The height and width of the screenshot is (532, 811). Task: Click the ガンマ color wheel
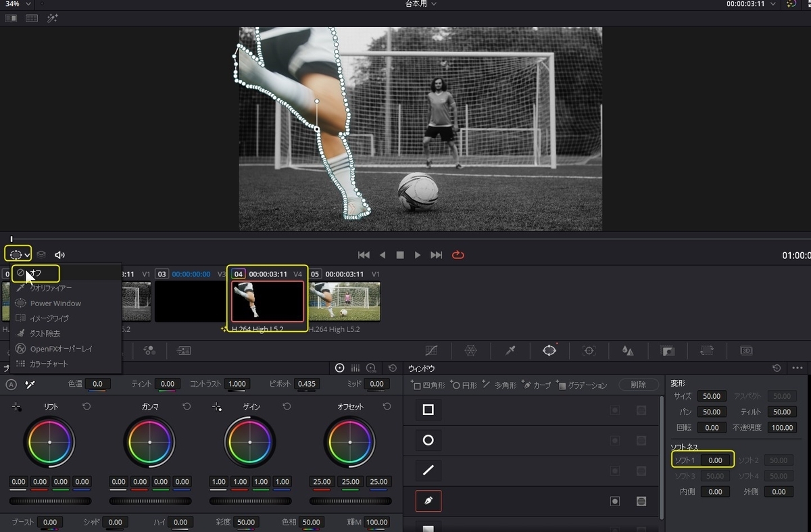tap(149, 442)
